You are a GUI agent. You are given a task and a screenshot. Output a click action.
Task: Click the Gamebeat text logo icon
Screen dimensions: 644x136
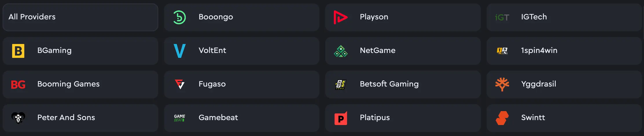179,118
